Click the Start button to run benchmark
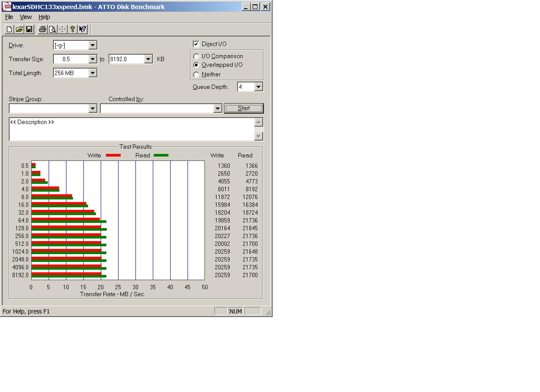The height and width of the screenshot is (392, 540). pyautogui.click(x=244, y=108)
